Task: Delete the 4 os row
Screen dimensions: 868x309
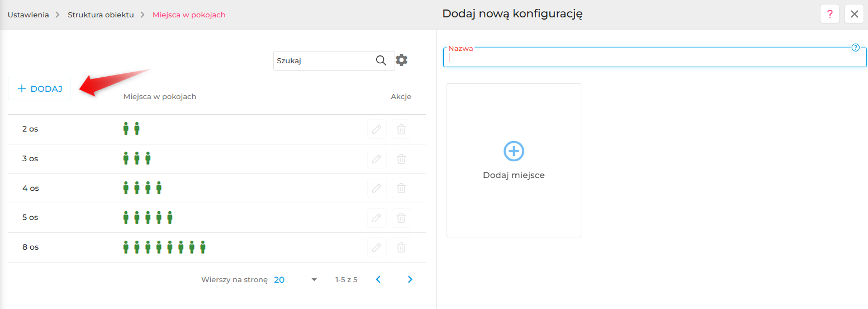Action: point(401,188)
